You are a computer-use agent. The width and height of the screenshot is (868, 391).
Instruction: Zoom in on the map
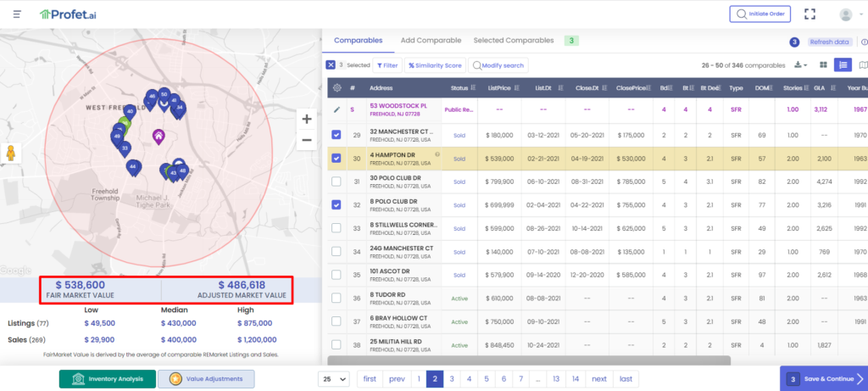tap(307, 119)
